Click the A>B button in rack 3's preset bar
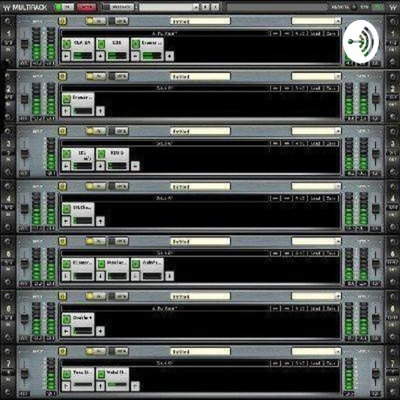 click(x=300, y=143)
